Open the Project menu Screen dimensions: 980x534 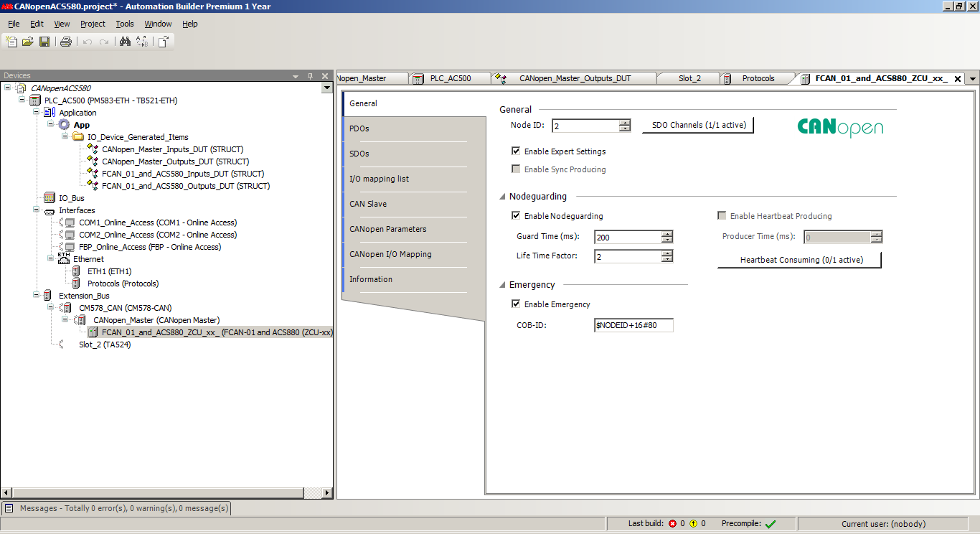[x=93, y=24]
